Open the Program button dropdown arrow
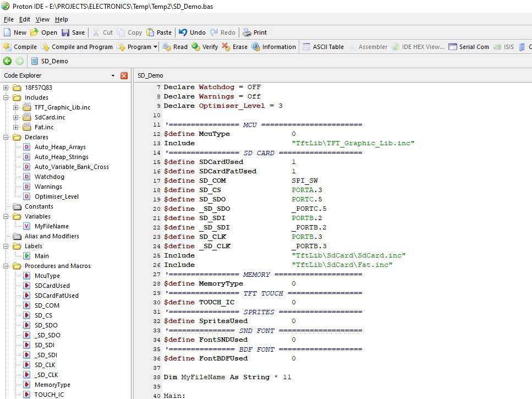The height and width of the screenshot is (399, 532). click(x=155, y=47)
